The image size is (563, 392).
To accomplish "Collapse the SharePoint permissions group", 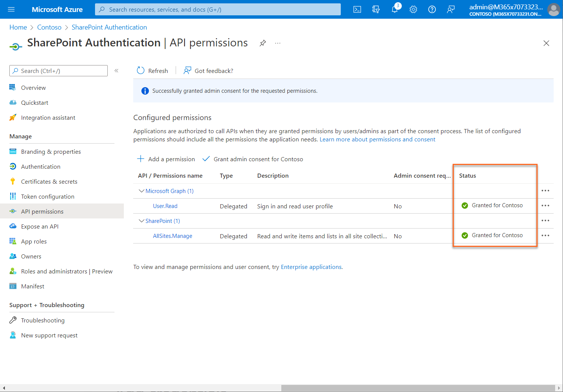I will click(141, 221).
